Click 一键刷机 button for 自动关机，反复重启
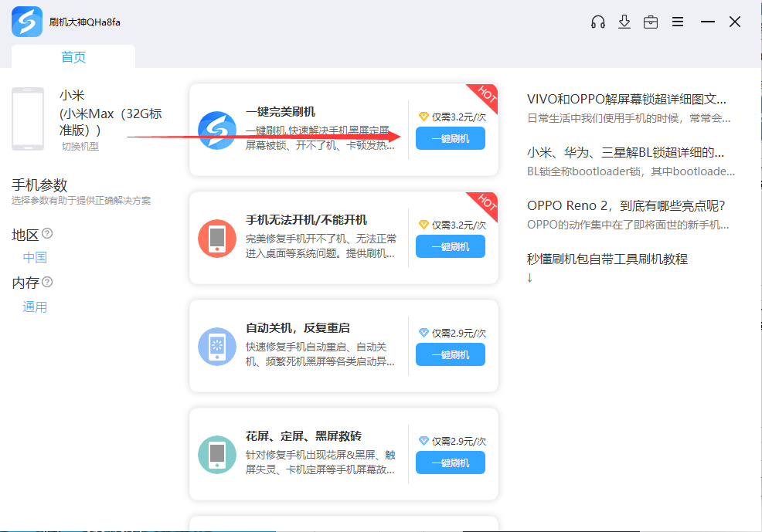Screen dimensions: 762x532 (x=451, y=355)
